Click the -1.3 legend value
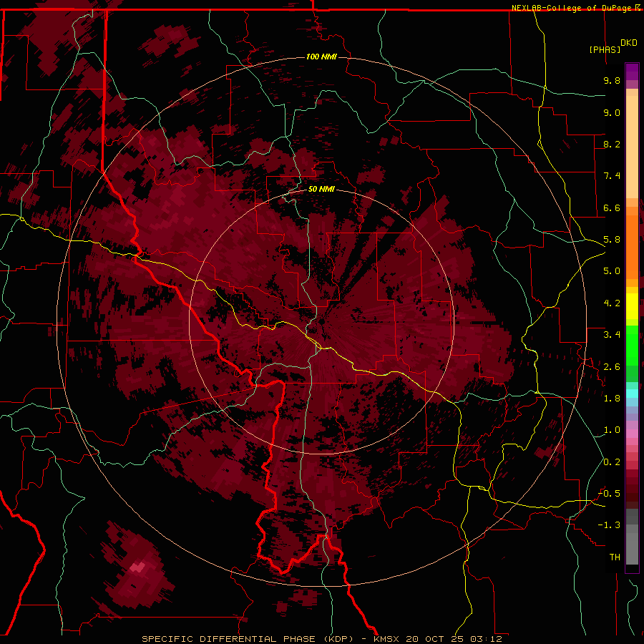 [609, 525]
